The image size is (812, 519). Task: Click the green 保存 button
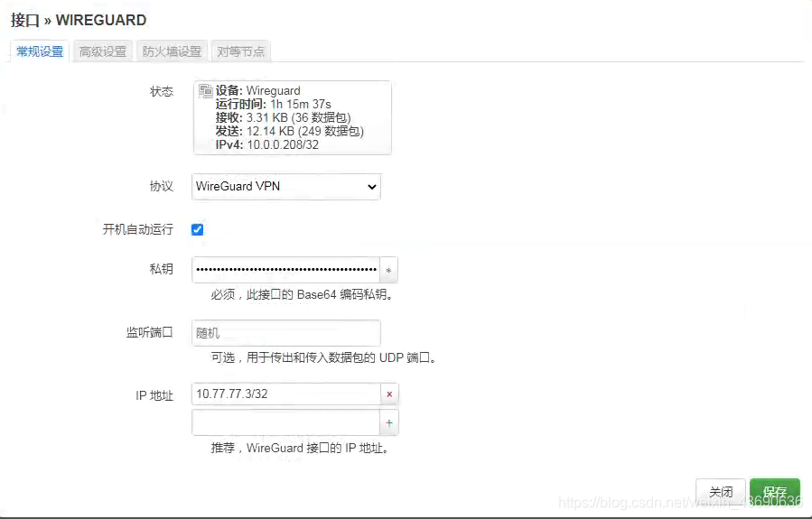(775, 492)
